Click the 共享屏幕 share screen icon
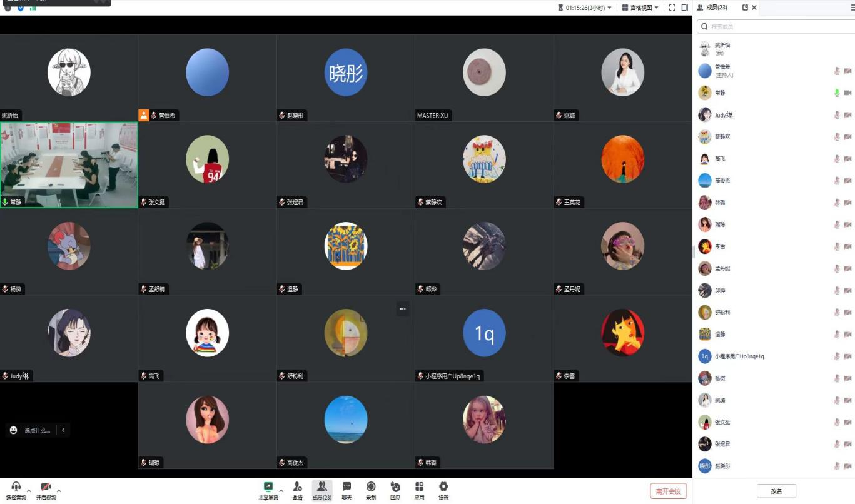This screenshot has width=855, height=504. tap(268, 487)
